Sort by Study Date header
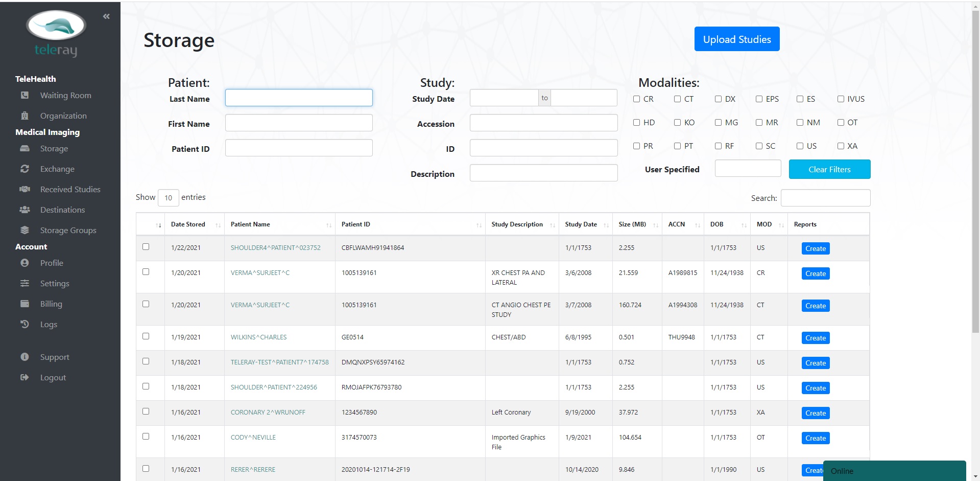Viewport: 980px width, 481px height. (585, 224)
